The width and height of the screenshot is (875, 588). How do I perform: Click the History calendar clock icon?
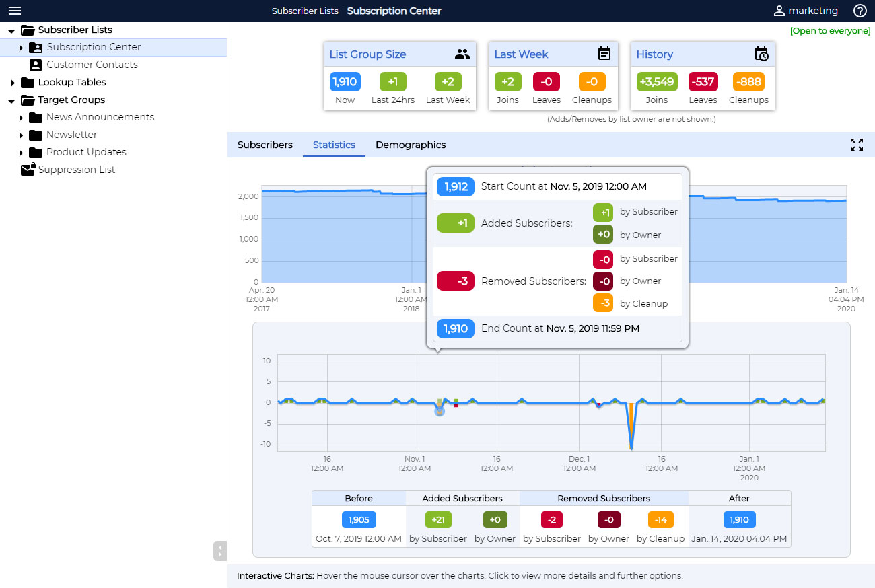[761, 54]
